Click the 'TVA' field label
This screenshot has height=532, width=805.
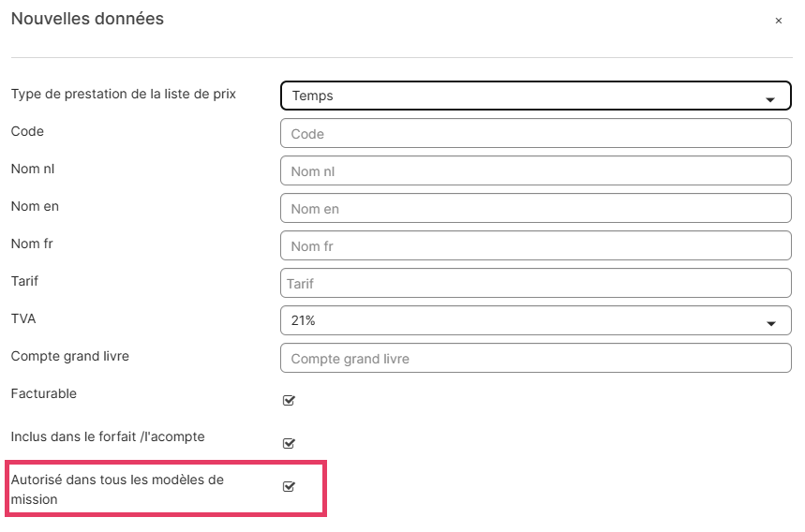pos(23,318)
